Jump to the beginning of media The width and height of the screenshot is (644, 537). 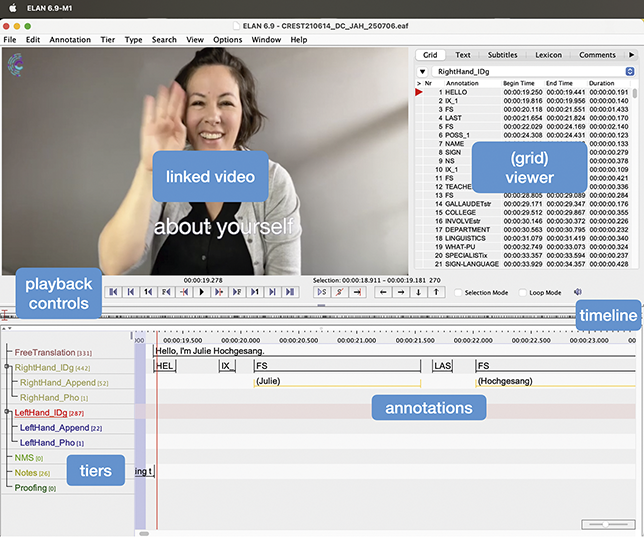113,292
